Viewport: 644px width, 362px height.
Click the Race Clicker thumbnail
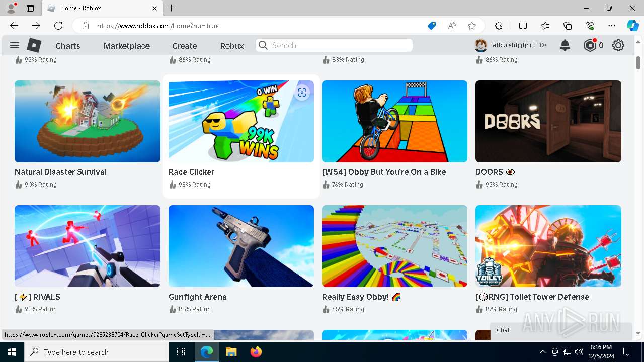[241, 121]
